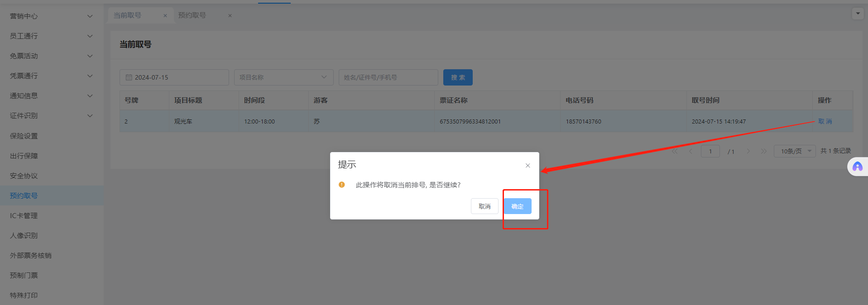Click the calendar icon in date field
Screen dimensions: 868x305
point(129,77)
